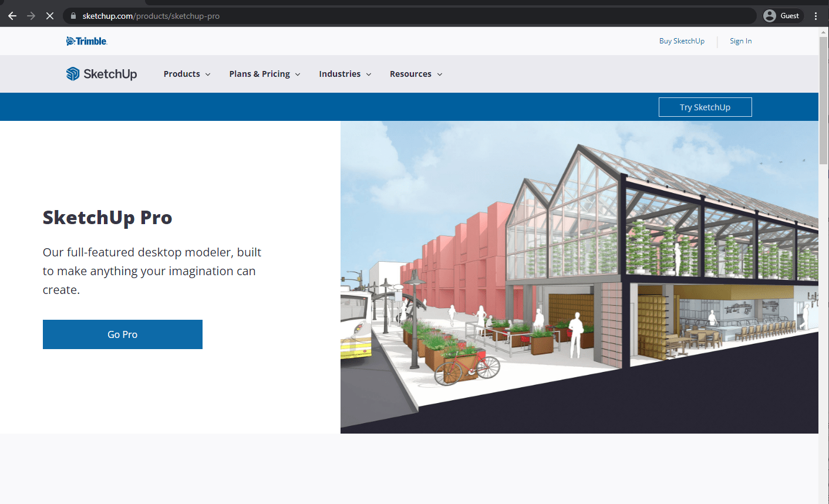This screenshot has height=504, width=829.
Task: Click the grayed-out forward arrow
Action: pyautogui.click(x=29, y=15)
